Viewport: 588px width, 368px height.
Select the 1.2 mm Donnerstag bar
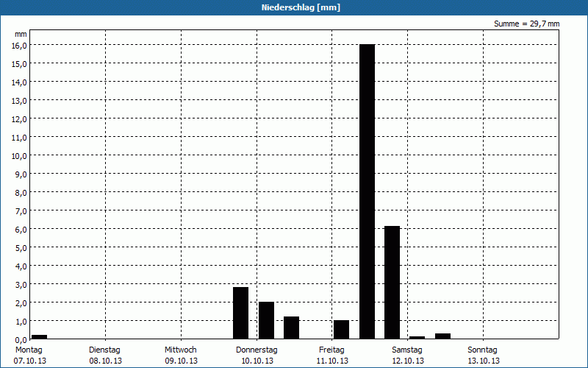[291, 328]
